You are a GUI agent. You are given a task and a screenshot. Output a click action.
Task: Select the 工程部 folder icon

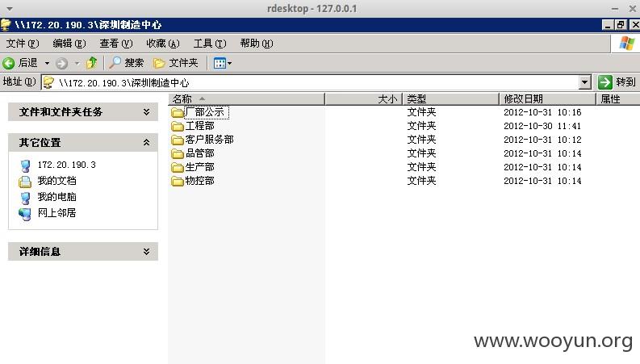pyautogui.click(x=177, y=126)
